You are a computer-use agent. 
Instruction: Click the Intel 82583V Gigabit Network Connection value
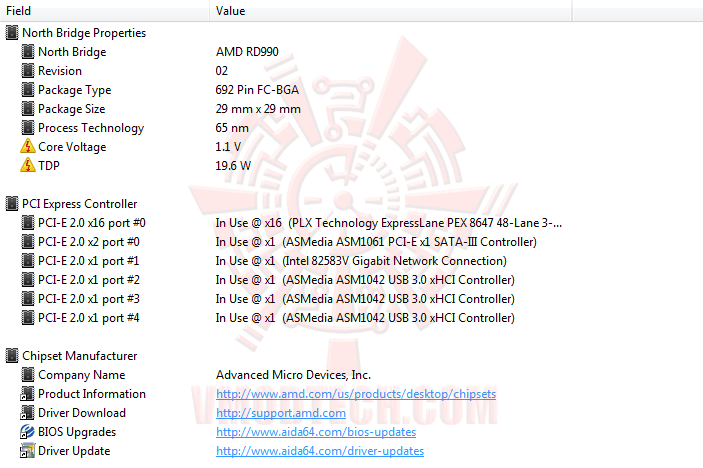[361, 260]
